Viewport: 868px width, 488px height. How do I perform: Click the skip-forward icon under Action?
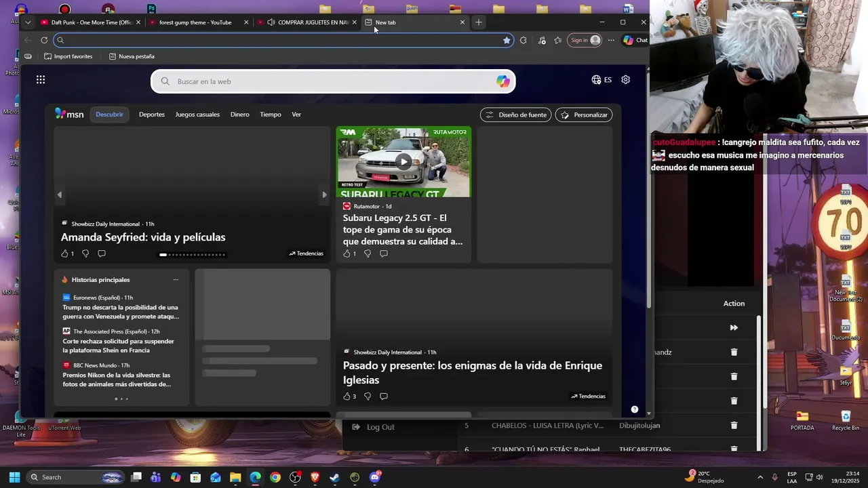(x=734, y=327)
